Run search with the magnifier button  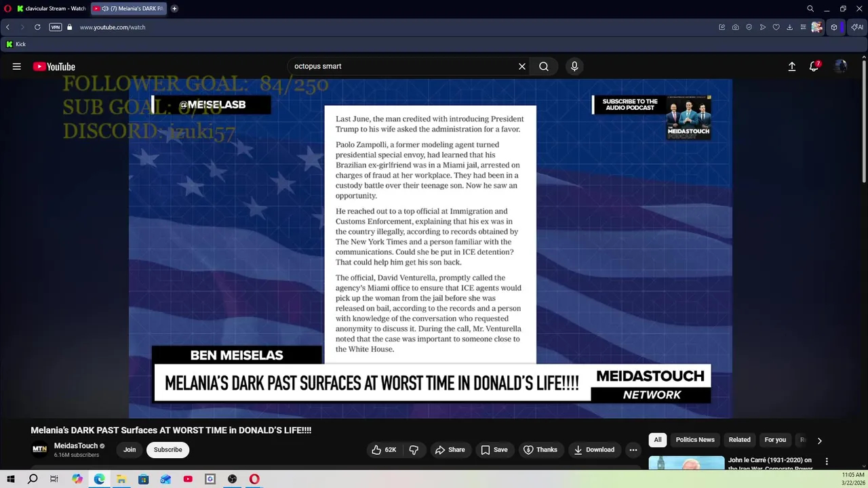(544, 66)
